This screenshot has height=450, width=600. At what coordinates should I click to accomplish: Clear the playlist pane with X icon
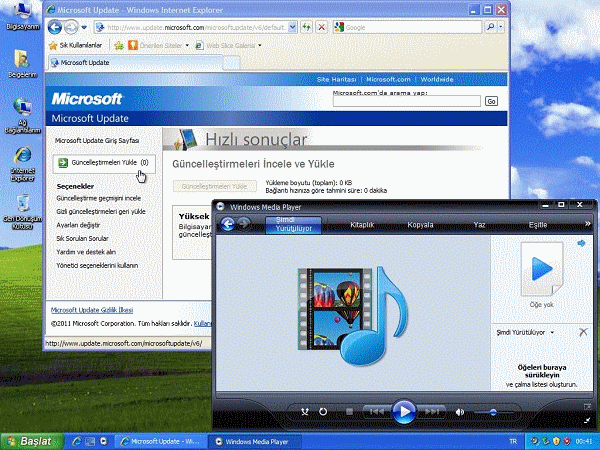point(583,332)
